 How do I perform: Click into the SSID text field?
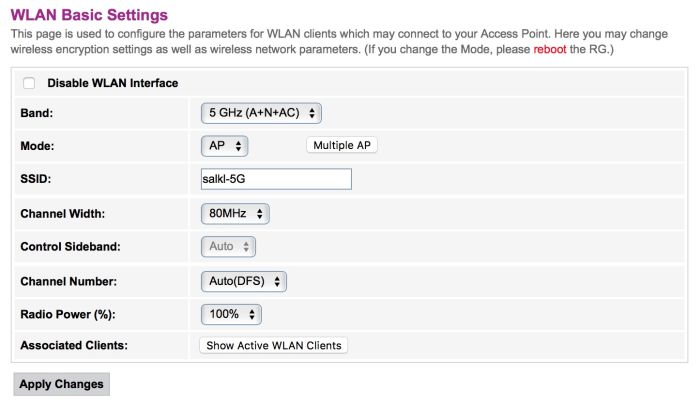pyautogui.click(x=276, y=179)
